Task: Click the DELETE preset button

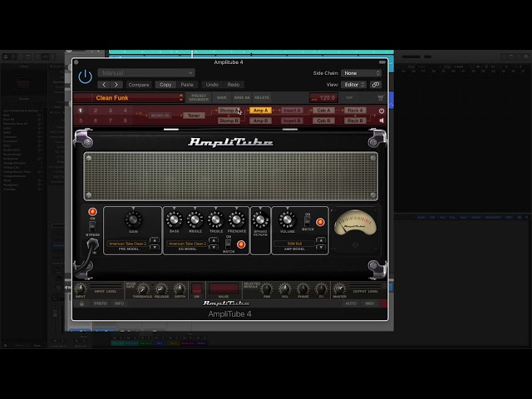Action: [x=262, y=98]
